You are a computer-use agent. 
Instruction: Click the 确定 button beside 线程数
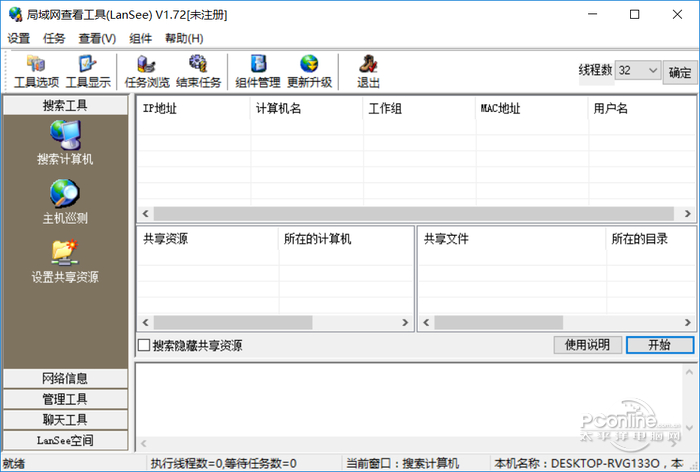[679, 72]
